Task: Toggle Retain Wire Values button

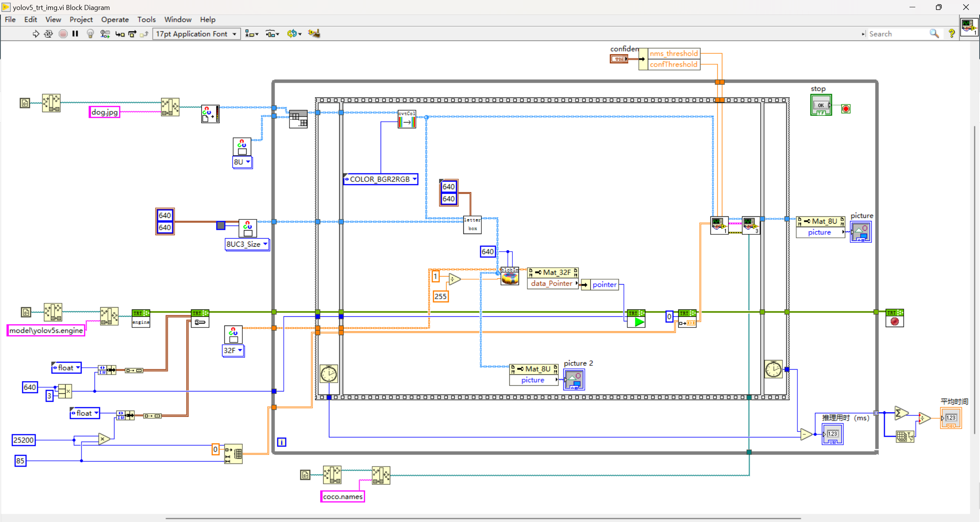Action: click(x=105, y=34)
